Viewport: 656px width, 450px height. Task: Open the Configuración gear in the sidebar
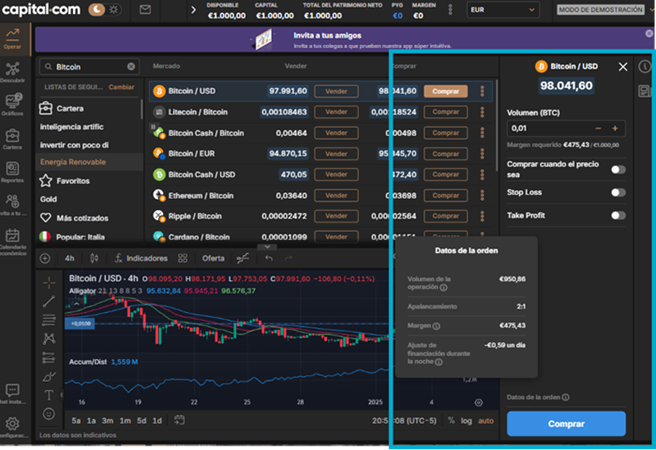tap(13, 427)
